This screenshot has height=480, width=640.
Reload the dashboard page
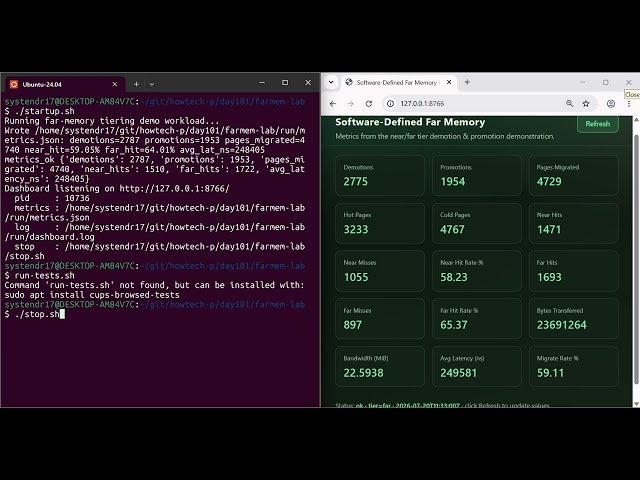click(369, 104)
